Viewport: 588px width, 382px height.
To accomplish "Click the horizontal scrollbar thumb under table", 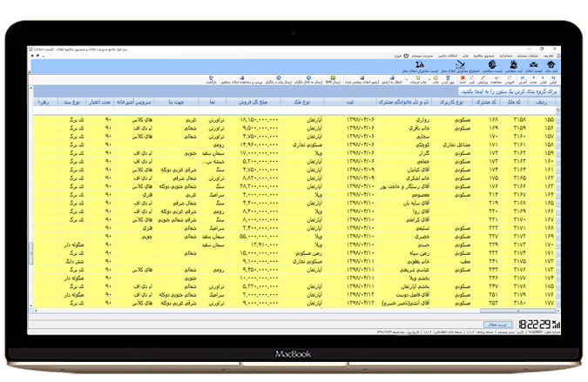I will 517,311.
